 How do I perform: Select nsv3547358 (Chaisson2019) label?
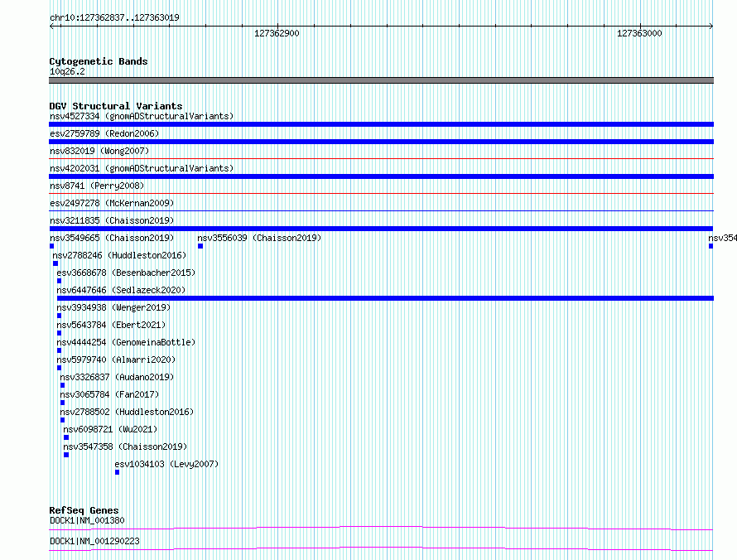click(x=125, y=447)
